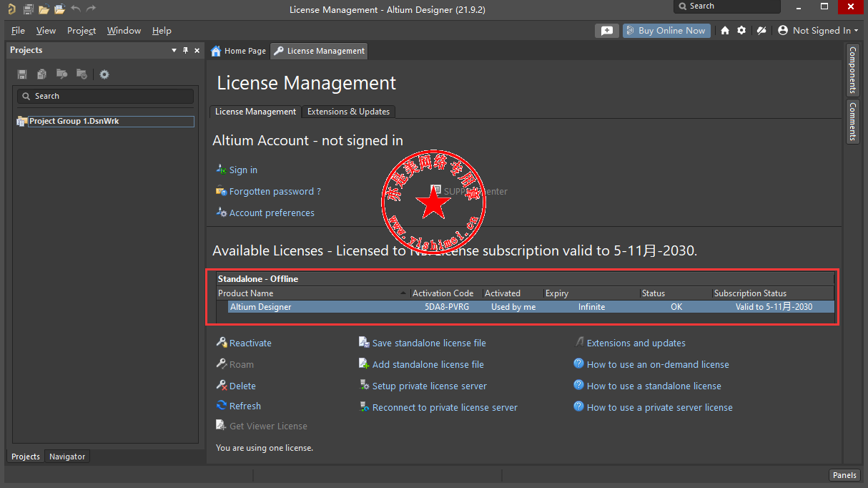This screenshot has width=868, height=488.
Task: Click the Undo arrow icon
Action: point(75,9)
